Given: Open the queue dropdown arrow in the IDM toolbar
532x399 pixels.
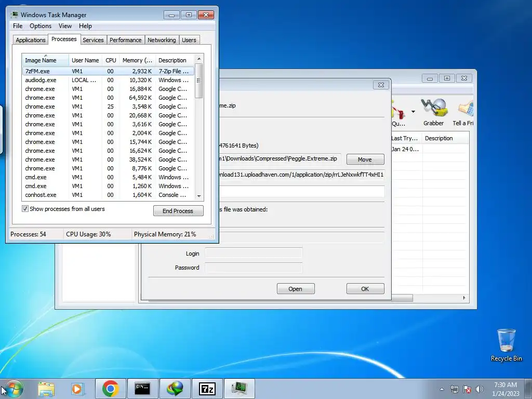Looking at the screenshot, I should tap(413, 112).
